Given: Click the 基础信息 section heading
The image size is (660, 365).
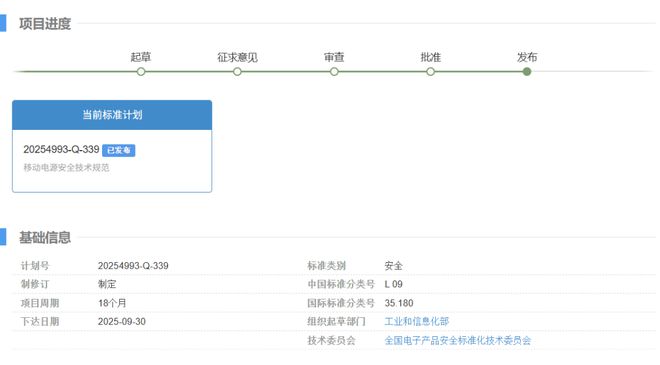Looking at the screenshot, I should click(45, 237).
